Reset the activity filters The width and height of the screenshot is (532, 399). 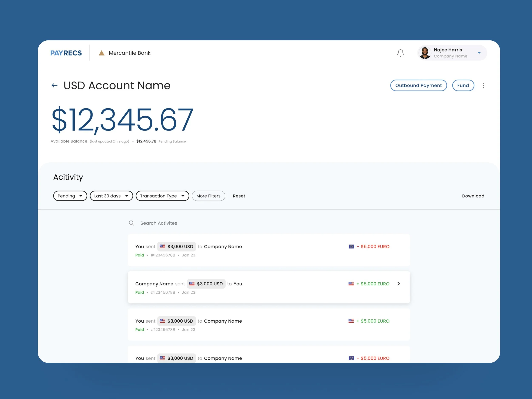pyautogui.click(x=239, y=196)
